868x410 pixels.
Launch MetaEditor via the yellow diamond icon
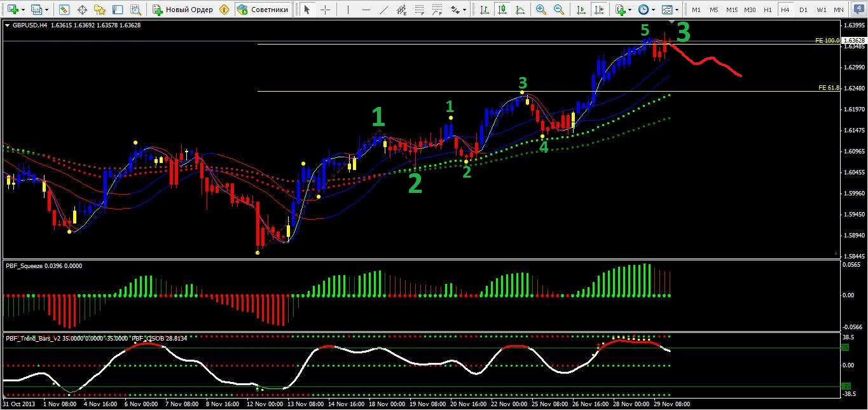coord(224,10)
